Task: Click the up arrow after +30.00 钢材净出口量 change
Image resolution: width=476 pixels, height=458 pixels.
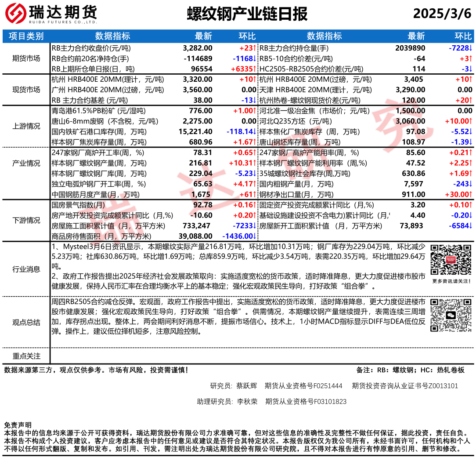Action: [x=470, y=194]
